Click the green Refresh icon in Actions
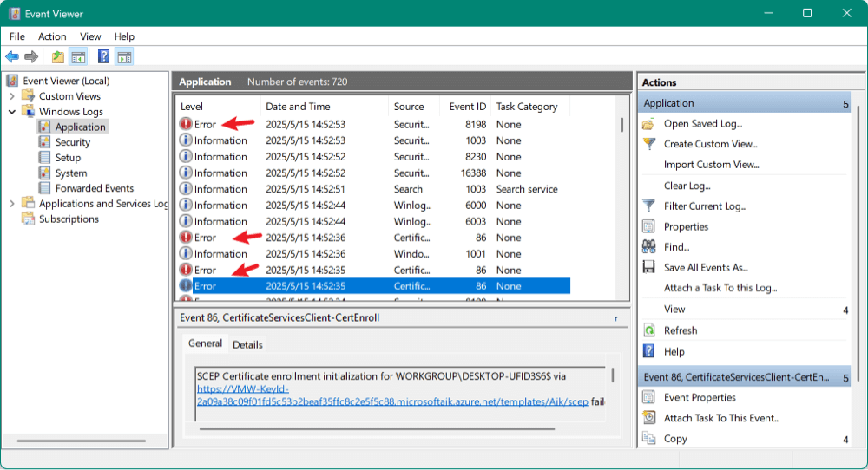The width and height of the screenshot is (868, 470). (x=648, y=330)
